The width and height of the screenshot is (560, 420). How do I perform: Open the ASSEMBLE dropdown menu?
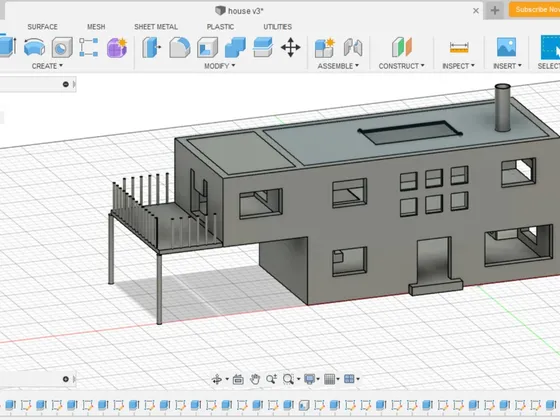click(x=338, y=66)
